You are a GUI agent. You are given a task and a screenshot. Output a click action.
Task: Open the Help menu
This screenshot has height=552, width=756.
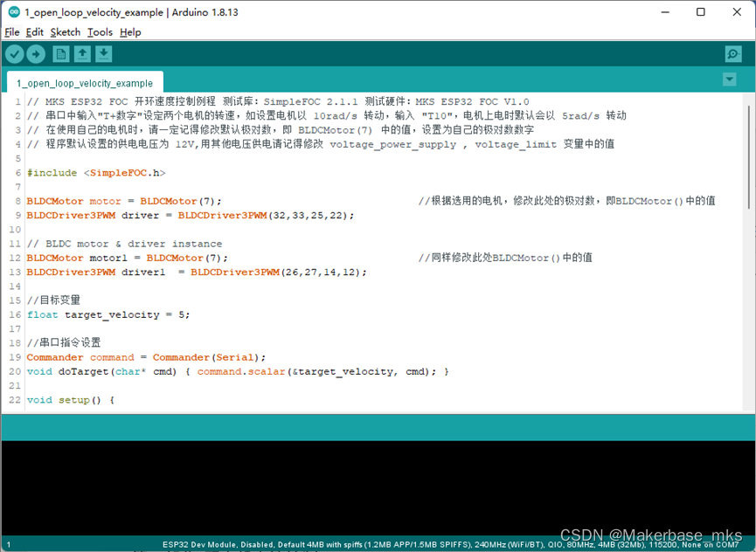(x=130, y=32)
